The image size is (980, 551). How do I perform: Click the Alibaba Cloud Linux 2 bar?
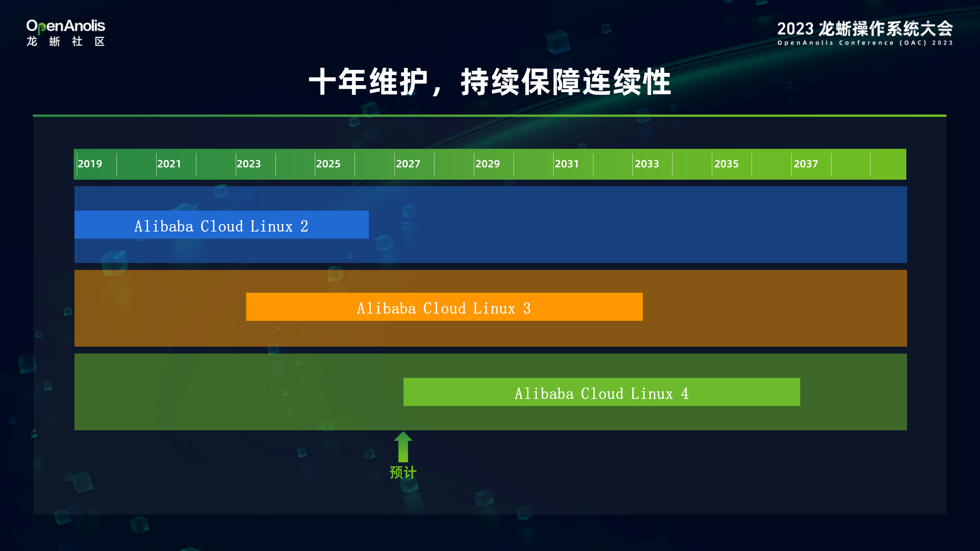tap(221, 225)
